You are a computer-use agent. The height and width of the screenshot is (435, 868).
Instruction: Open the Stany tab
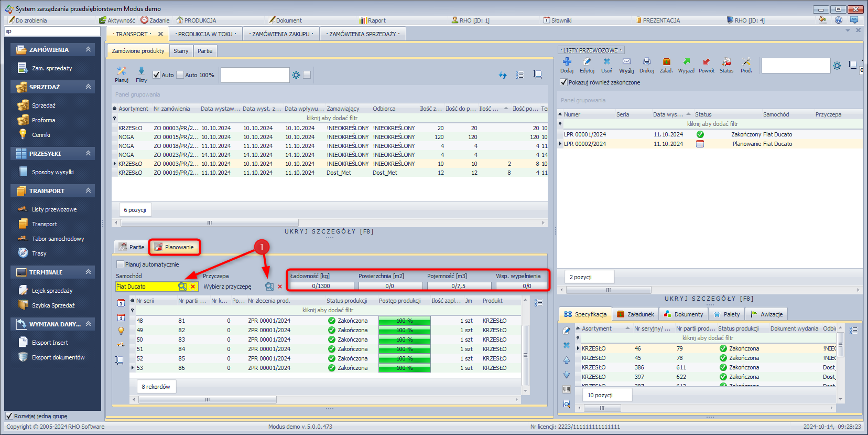(x=181, y=51)
